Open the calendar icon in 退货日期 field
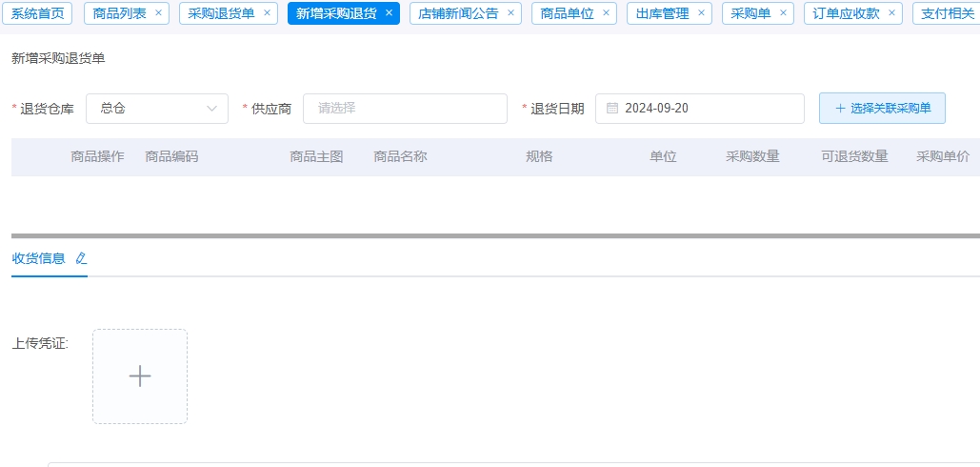The height and width of the screenshot is (467, 980). [612, 109]
